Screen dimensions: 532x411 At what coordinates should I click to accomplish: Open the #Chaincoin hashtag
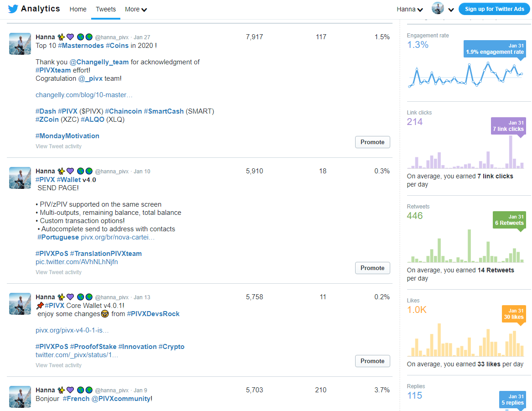pyautogui.click(x=123, y=111)
